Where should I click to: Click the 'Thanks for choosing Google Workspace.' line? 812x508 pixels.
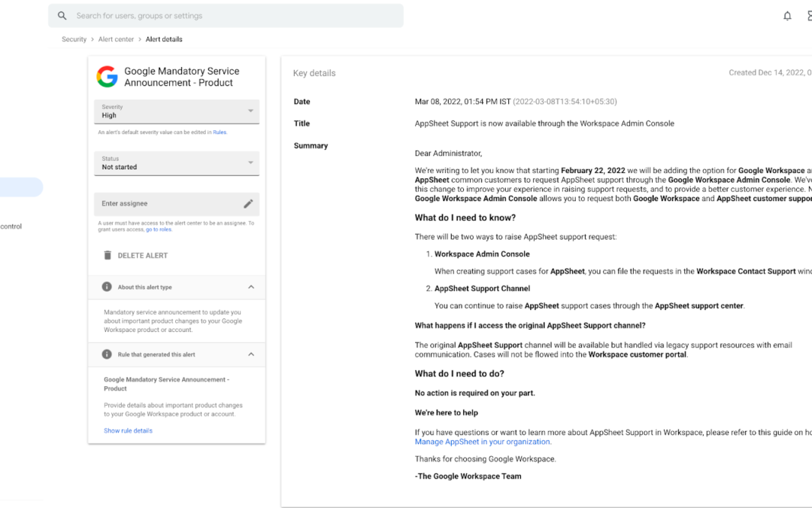point(485,459)
